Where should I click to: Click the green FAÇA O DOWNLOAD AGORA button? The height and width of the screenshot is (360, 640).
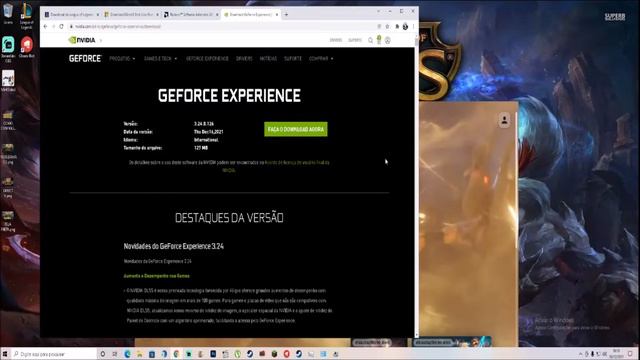pyautogui.click(x=296, y=129)
